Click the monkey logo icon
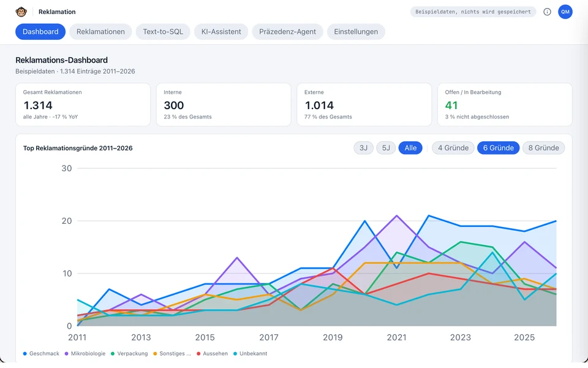 click(x=21, y=12)
